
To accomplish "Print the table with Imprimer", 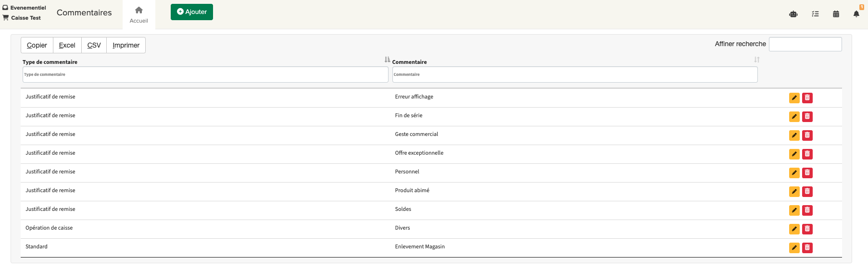I will point(126,45).
